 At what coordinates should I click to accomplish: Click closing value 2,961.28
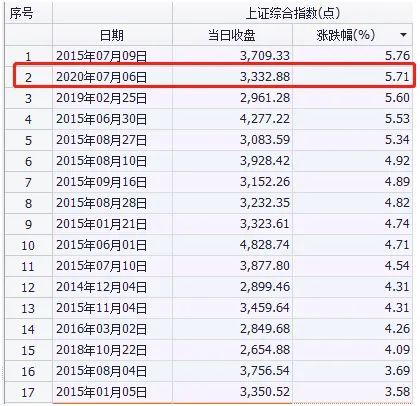coord(265,98)
